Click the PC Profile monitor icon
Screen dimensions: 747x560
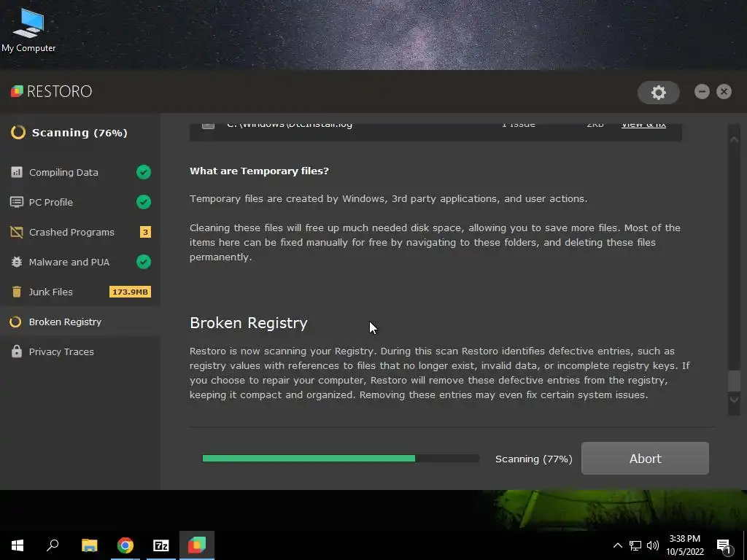[17, 202]
